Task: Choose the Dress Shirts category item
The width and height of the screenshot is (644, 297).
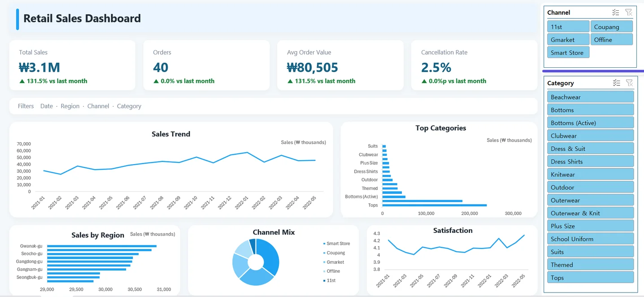Action: 591,162
